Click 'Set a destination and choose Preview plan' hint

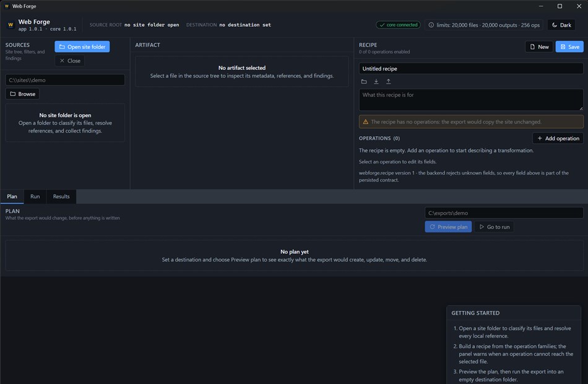tap(295, 260)
